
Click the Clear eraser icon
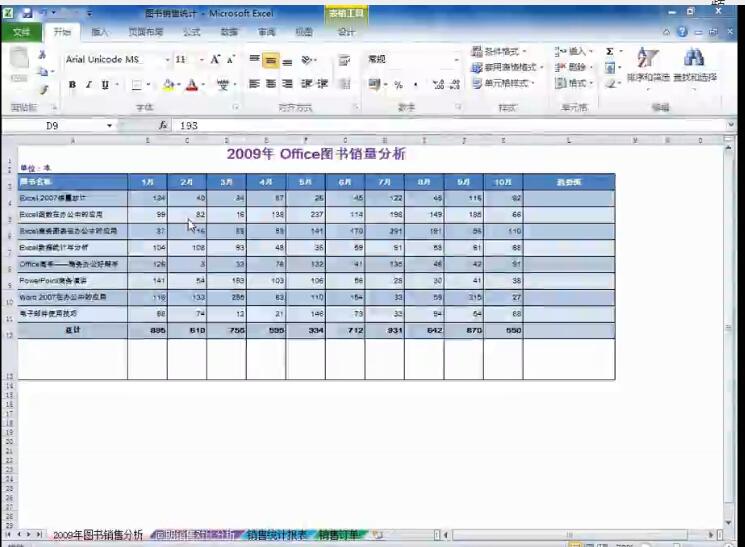coord(611,84)
